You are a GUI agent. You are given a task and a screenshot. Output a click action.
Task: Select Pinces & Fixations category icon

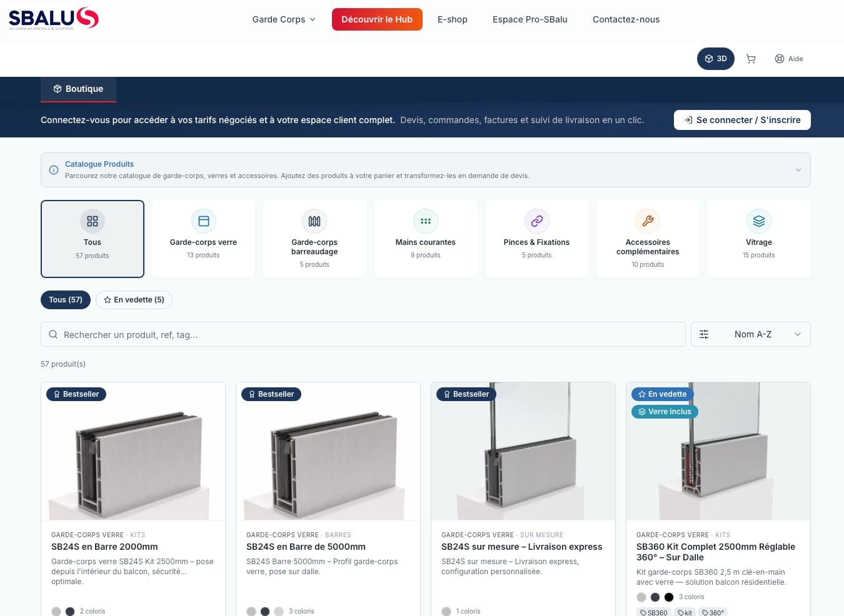pyautogui.click(x=537, y=221)
